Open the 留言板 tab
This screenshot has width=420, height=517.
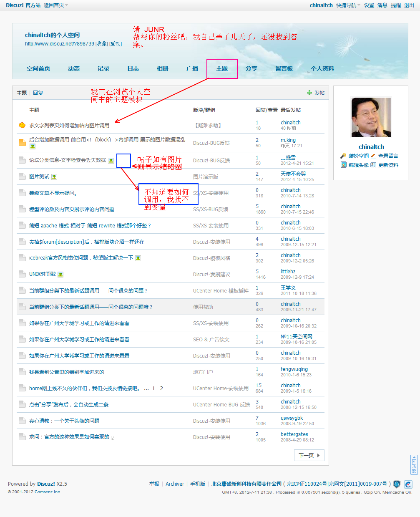pyautogui.click(x=284, y=68)
